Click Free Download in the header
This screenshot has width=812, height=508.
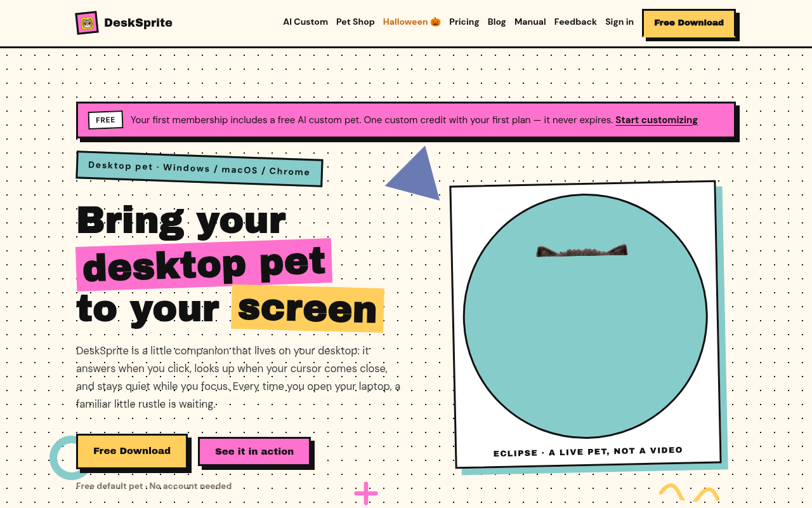coord(689,23)
